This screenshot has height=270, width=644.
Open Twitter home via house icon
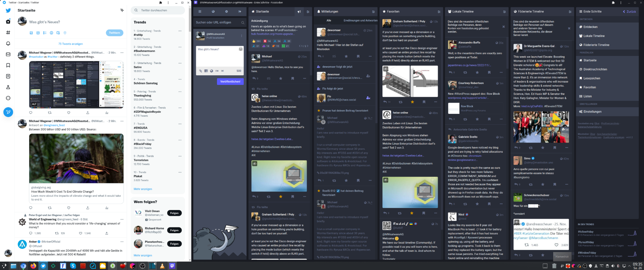pyautogui.click(x=8, y=21)
